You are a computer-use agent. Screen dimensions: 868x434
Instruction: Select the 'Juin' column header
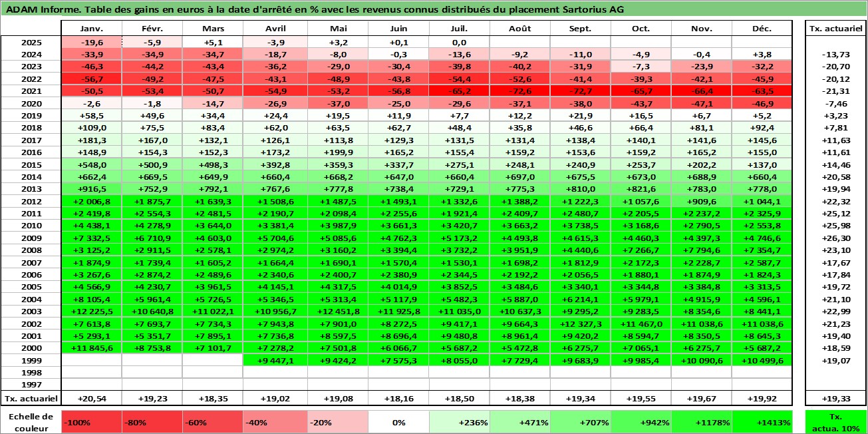(x=398, y=29)
